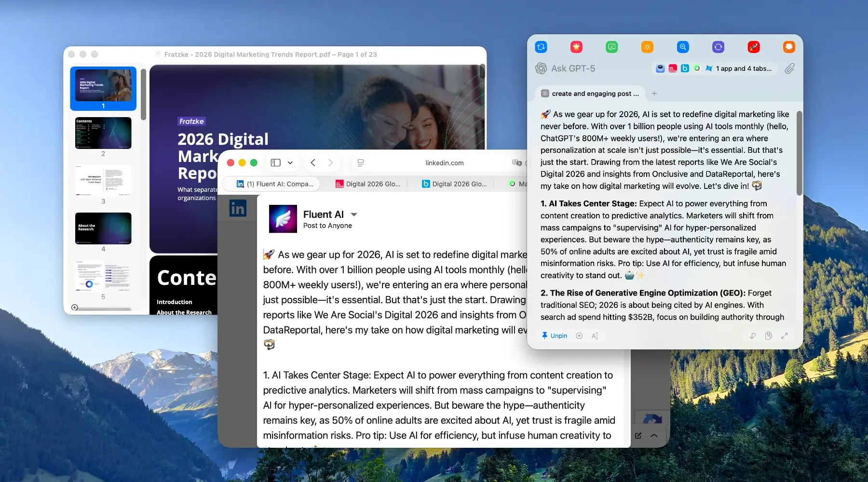Toggle the Safari sidebar visibility
The image size is (868, 482).
275,162
